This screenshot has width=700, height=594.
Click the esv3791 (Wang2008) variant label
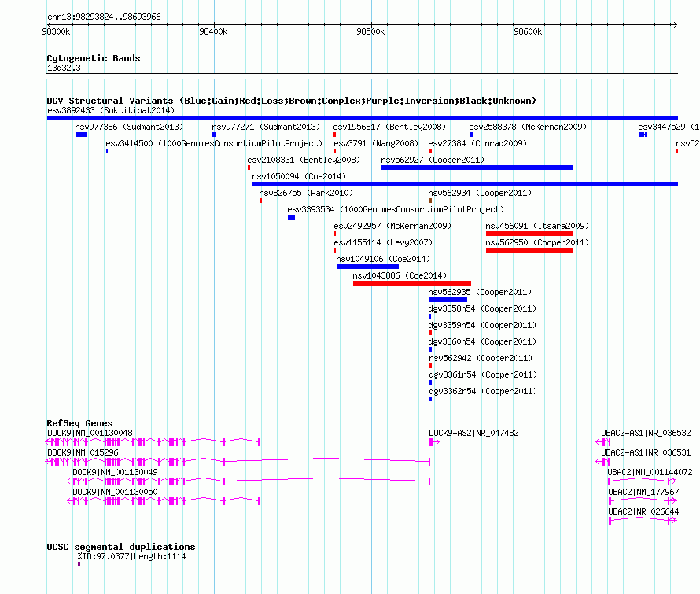[x=376, y=143]
